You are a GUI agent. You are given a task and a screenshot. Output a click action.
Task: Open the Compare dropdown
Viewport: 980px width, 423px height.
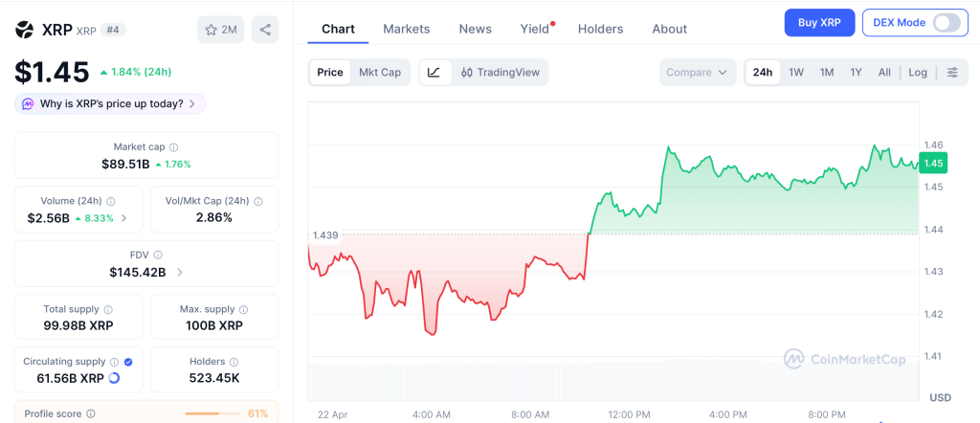coord(698,73)
